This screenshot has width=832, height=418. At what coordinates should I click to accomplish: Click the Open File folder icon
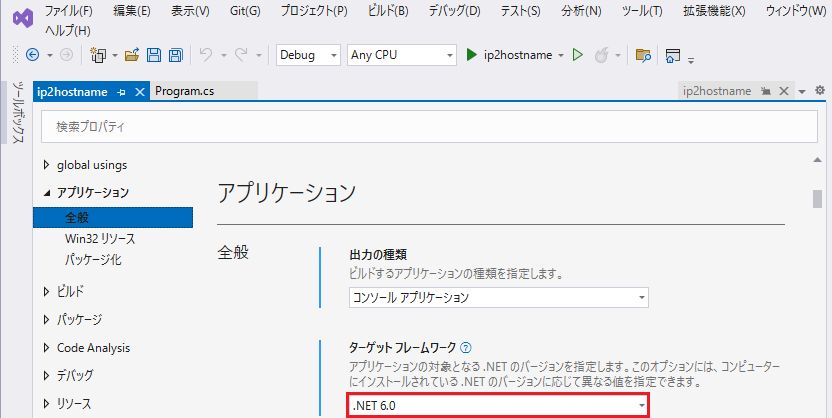133,55
